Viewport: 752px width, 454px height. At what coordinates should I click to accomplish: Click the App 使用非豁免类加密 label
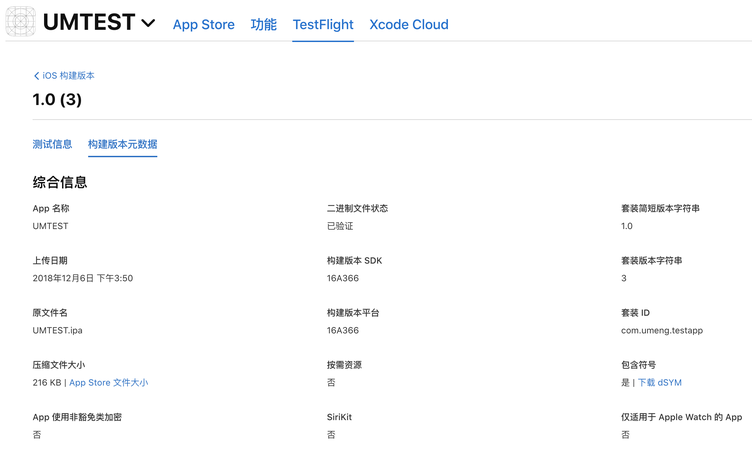77,417
